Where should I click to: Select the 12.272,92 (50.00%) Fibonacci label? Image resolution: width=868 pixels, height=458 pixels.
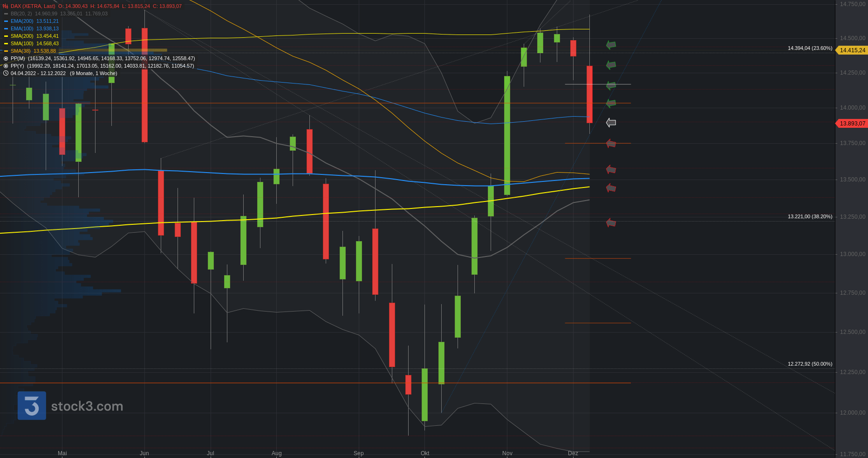click(x=810, y=364)
